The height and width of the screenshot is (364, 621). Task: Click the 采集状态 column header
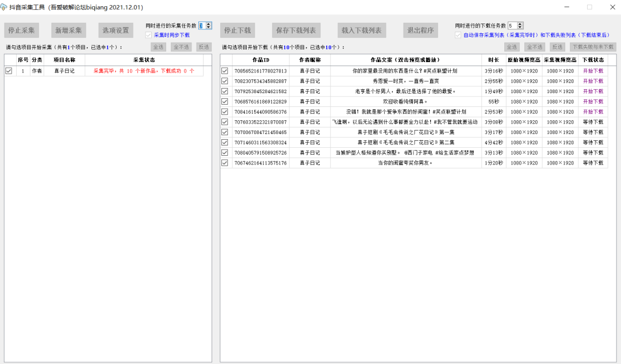144,60
